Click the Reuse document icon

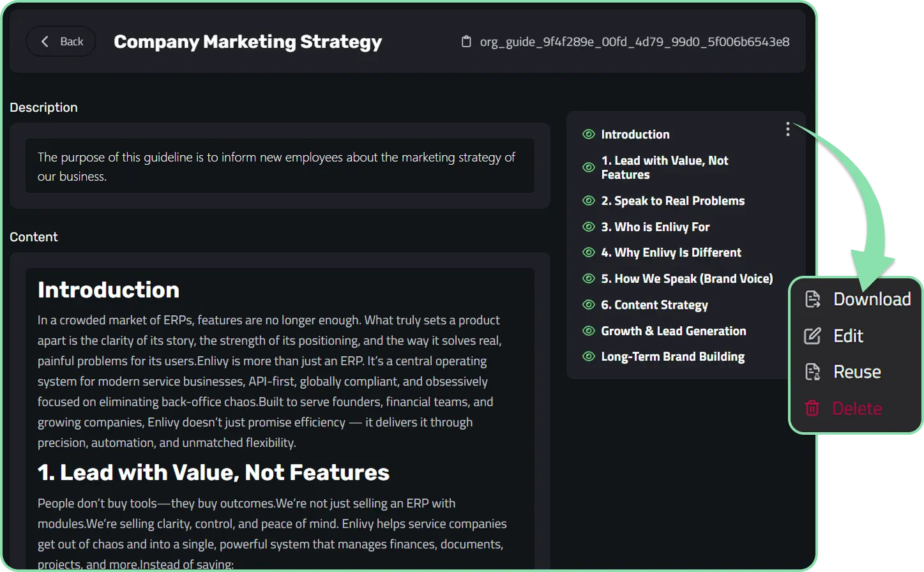click(x=812, y=372)
